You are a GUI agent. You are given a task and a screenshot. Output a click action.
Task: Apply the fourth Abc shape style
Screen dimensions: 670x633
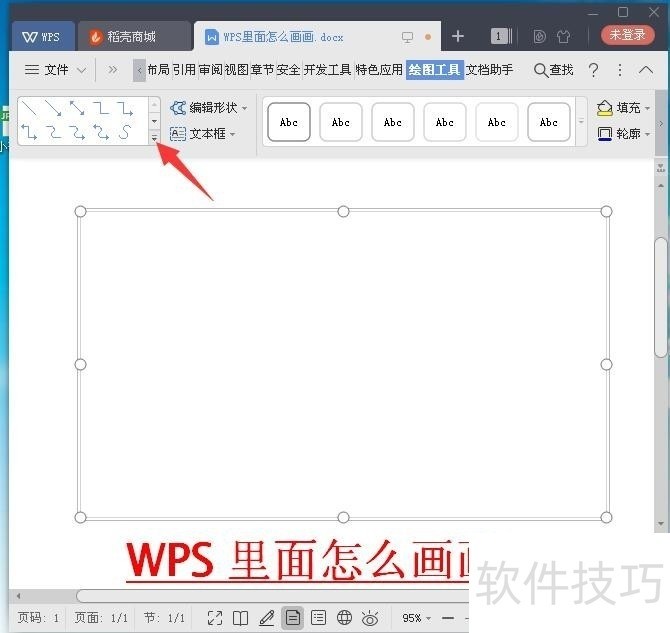445,122
